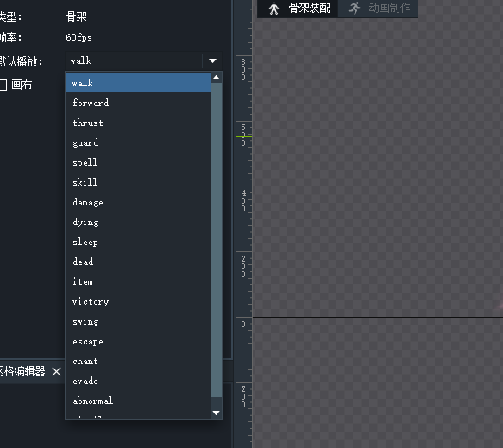Image resolution: width=503 pixels, height=448 pixels.
Task: Pick the skill list entry
Action: [138, 182]
